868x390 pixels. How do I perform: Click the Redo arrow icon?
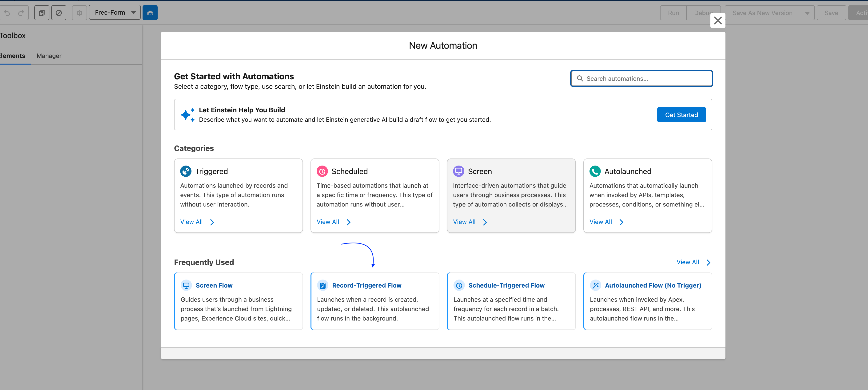coord(21,13)
